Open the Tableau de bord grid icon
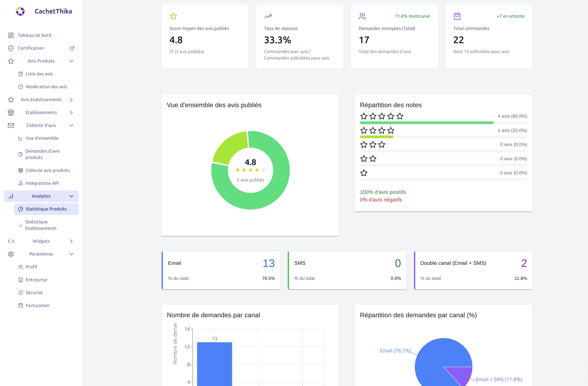The width and height of the screenshot is (588, 386). click(11, 35)
